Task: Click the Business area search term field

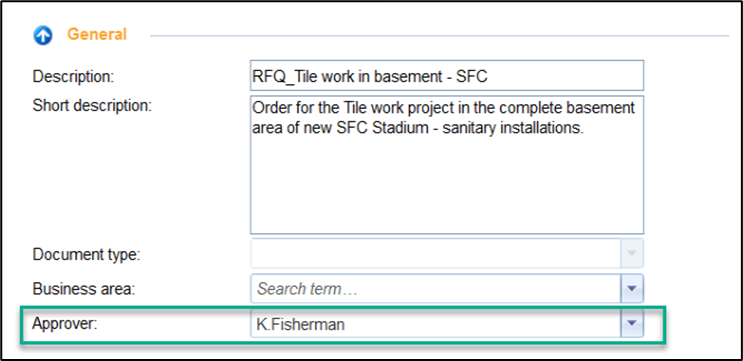Action: click(435, 289)
